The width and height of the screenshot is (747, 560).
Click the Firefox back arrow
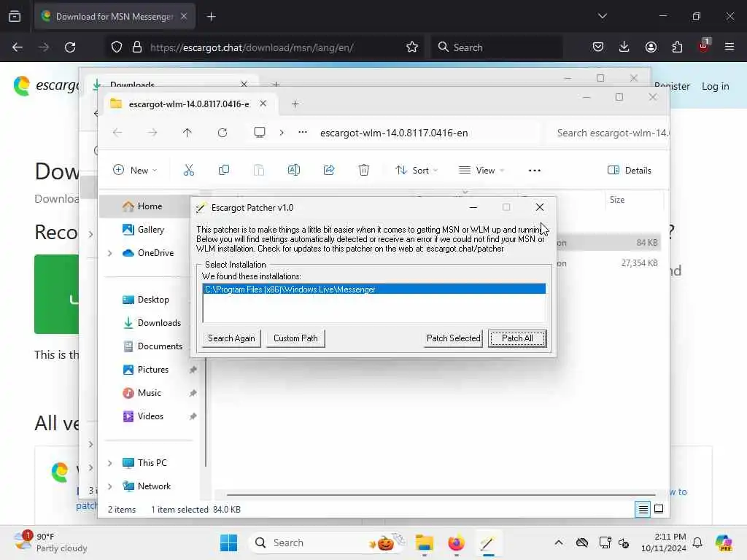pyautogui.click(x=18, y=47)
